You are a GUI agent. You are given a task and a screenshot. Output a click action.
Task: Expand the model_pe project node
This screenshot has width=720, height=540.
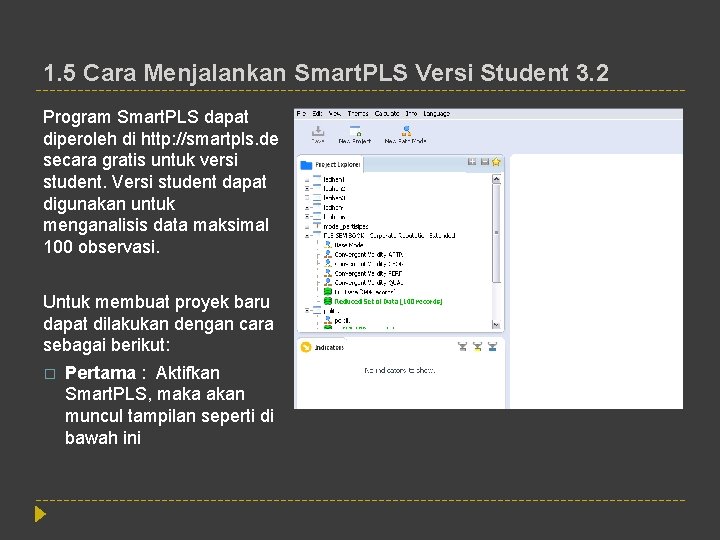point(307,226)
